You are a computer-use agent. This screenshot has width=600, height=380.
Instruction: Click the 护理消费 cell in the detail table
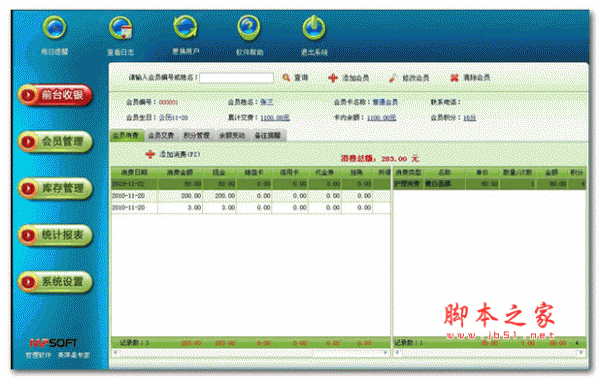coord(408,184)
